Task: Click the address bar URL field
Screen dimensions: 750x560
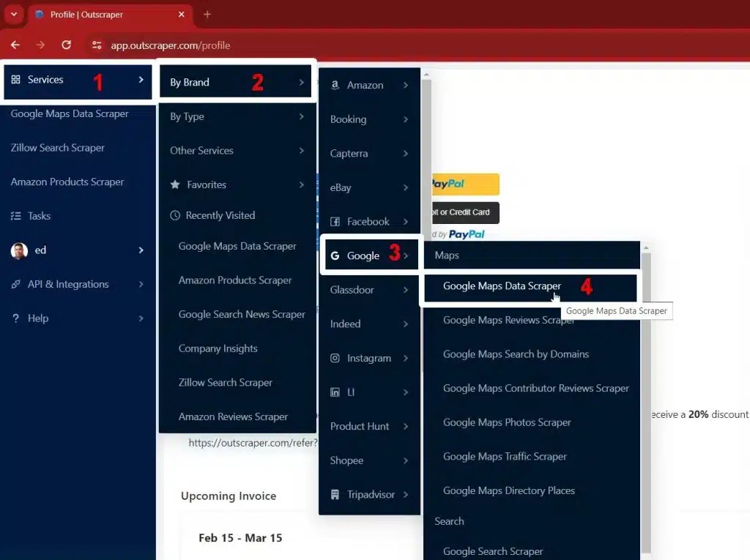Action: click(x=170, y=45)
